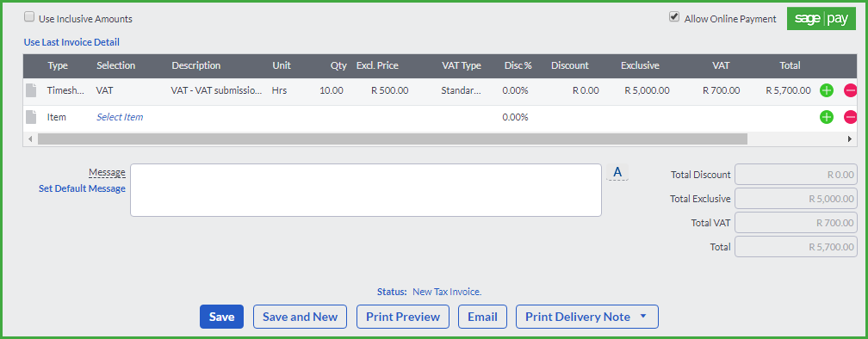Click the Total Discount field
The height and width of the screenshot is (339, 868).
coord(797,175)
